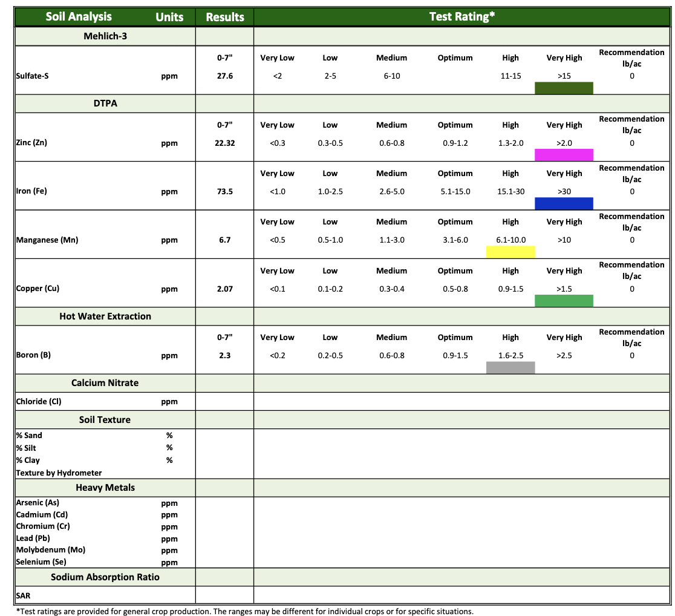Select the Boron 1.6-2.5 High range

pos(510,356)
